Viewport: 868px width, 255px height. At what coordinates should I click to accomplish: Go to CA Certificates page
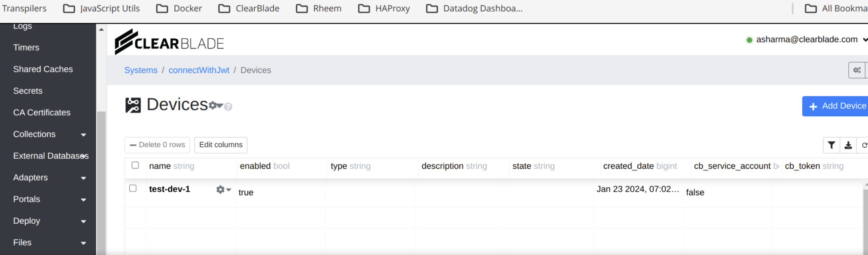42,113
